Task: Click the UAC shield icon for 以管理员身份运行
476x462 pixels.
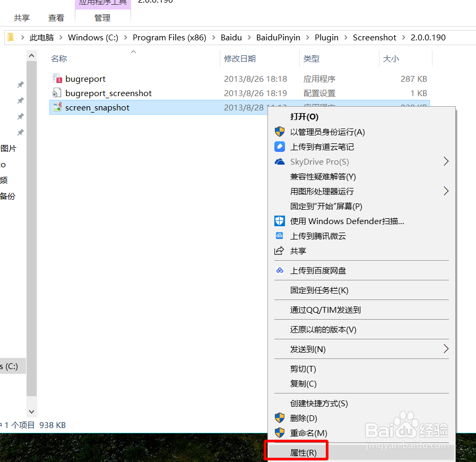Action: 280,132
